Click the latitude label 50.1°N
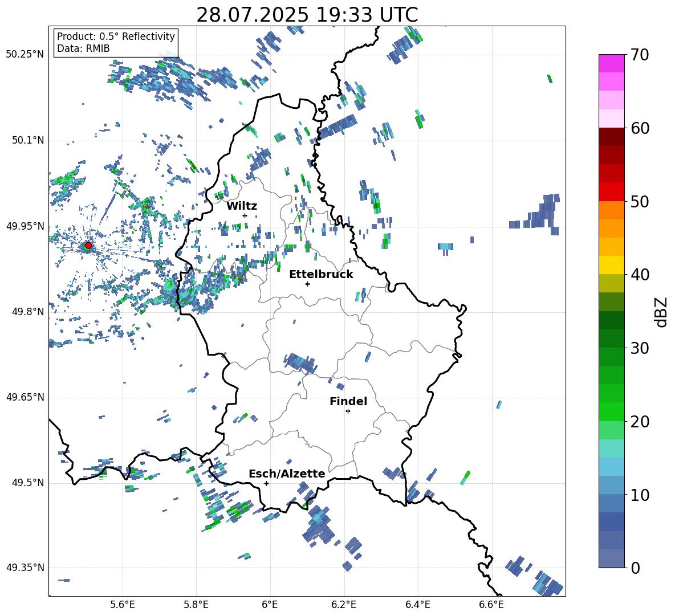 coord(28,140)
